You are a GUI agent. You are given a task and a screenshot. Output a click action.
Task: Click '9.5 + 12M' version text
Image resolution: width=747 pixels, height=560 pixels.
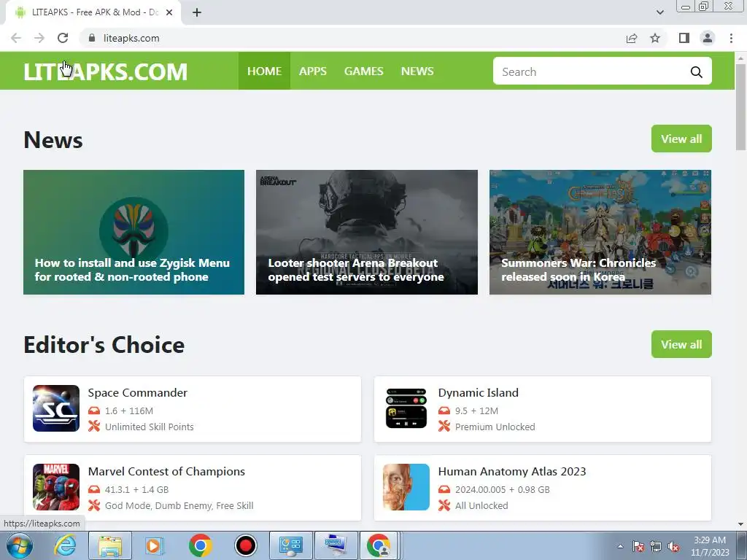[476, 411]
